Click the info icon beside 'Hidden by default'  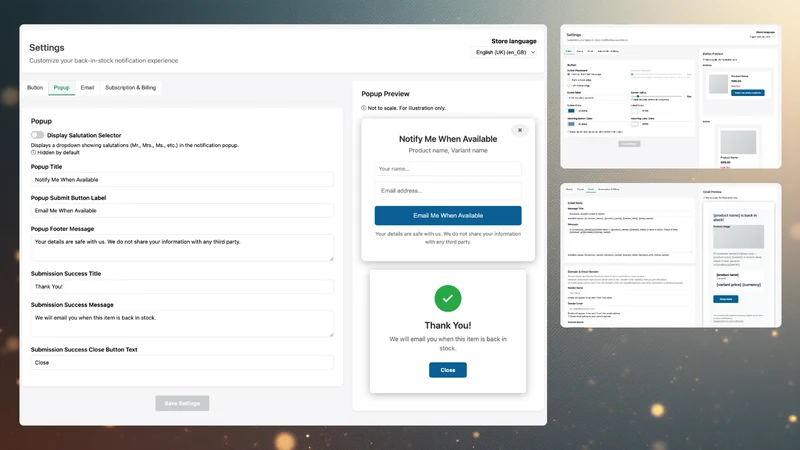[x=33, y=153]
